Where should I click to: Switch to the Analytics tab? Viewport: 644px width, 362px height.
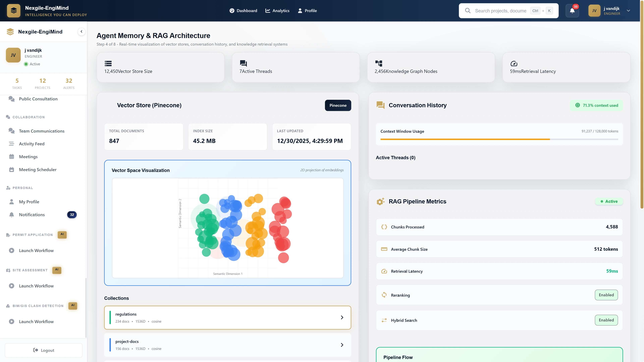[x=277, y=11]
